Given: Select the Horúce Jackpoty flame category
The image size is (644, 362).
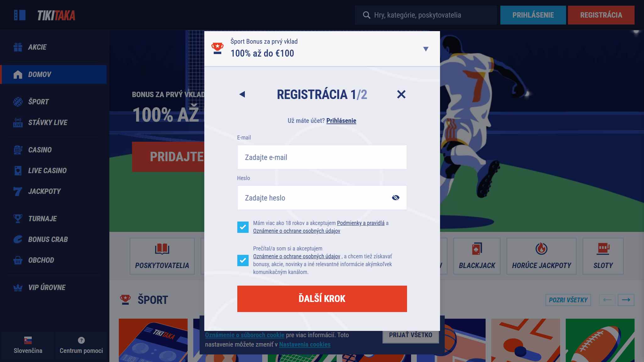Looking at the screenshot, I should coord(542,256).
